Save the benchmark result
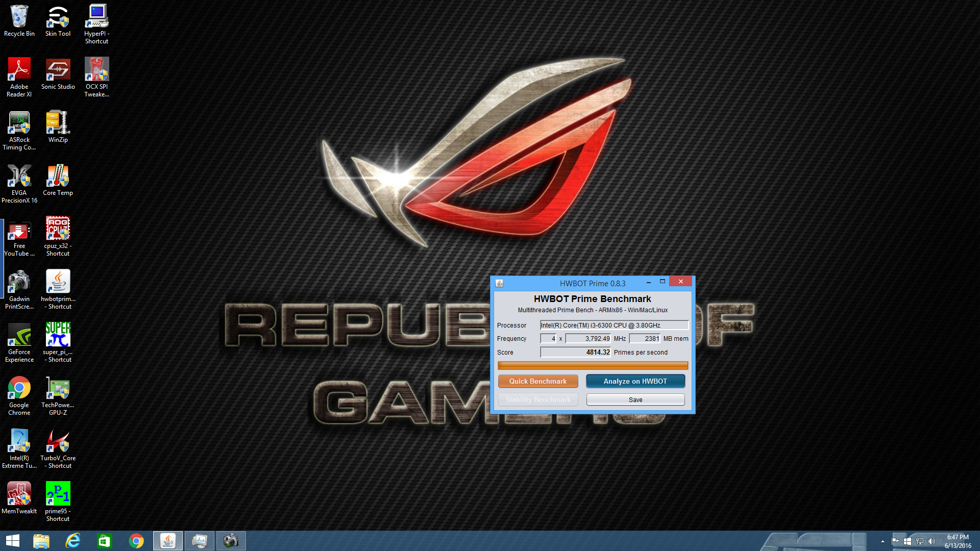The width and height of the screenshot is (980, 551). tap(635, 399)
